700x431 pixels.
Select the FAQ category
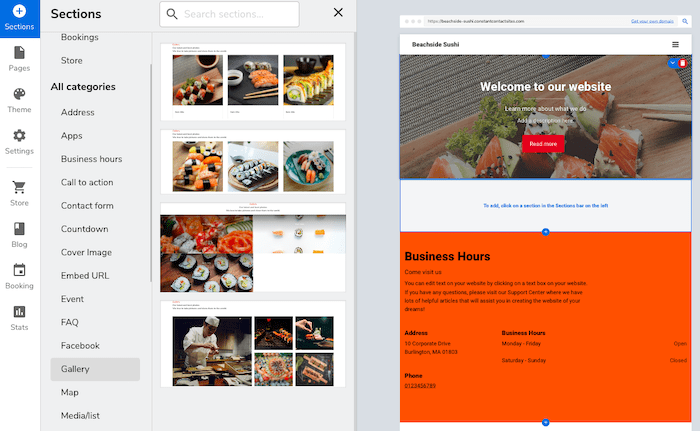tap(70, 322)
